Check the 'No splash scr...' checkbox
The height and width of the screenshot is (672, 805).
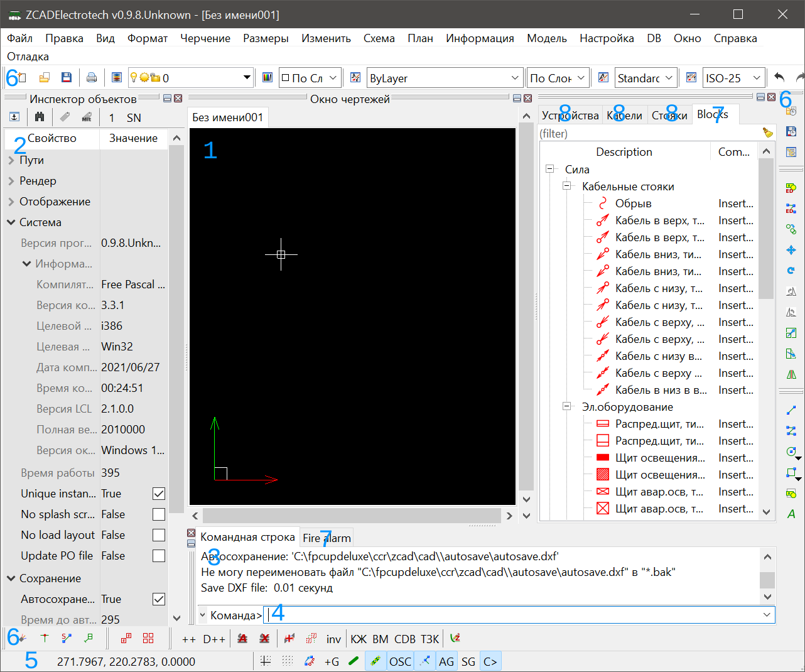click(x=159, y=514)
